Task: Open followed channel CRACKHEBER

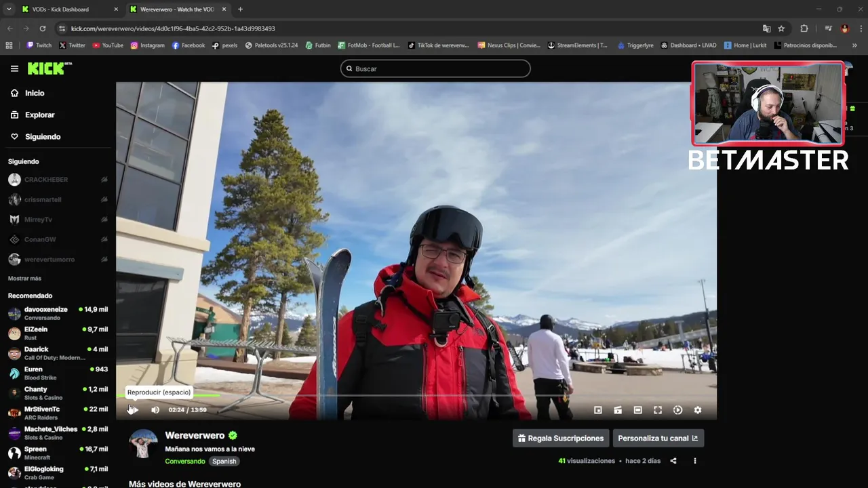Action: click(x=46, y=180)
